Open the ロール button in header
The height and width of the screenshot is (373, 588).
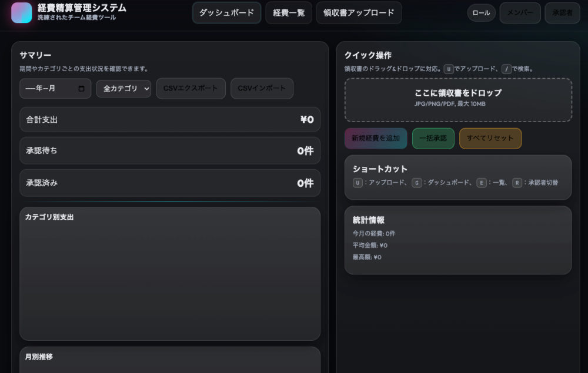pyautogui.click(x=481, y=13)
